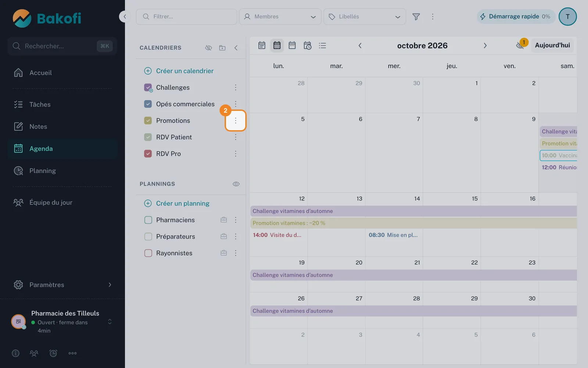This screenshot has height=368, width=588.
Task: Open the alarm clock icon in footer
Action: pos(53,353)
